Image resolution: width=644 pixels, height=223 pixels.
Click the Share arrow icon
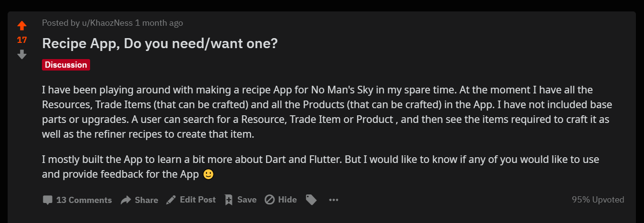tap(126, 200)
